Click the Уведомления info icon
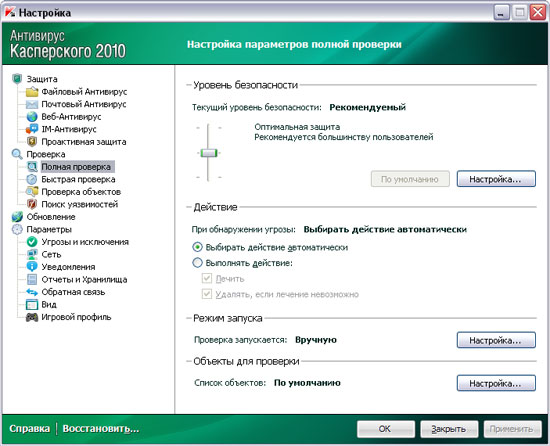Image resolution: width=550 pixels, height=446 pixels. coord(32,267)
